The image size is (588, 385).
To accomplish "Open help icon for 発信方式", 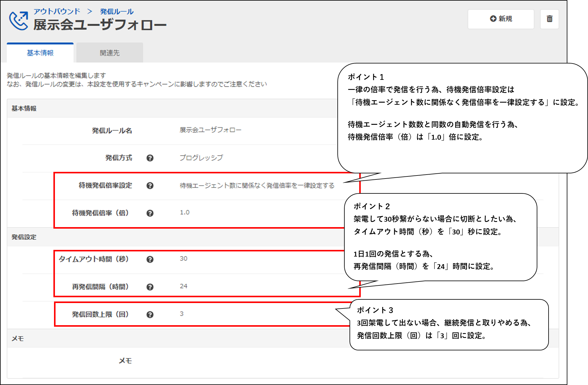I will pyautogui.click(x=150, y=158).
